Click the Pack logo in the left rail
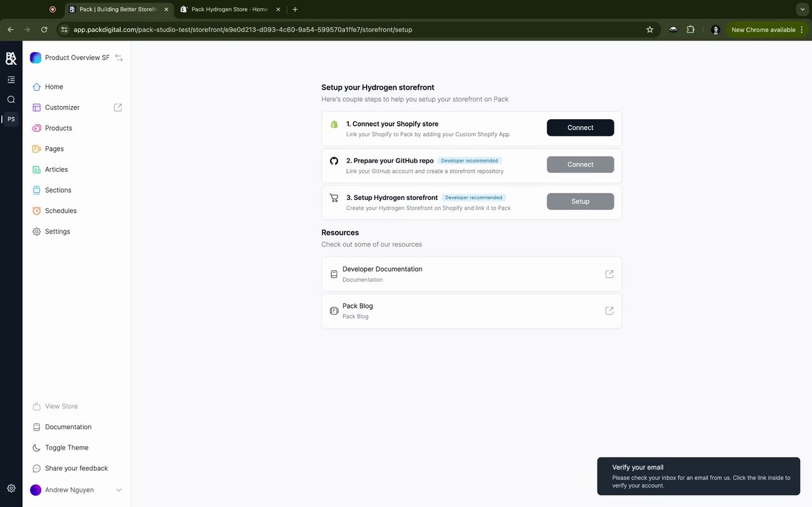Image resolution: width=812 pixels, height=507 pixels. point(11,58)
